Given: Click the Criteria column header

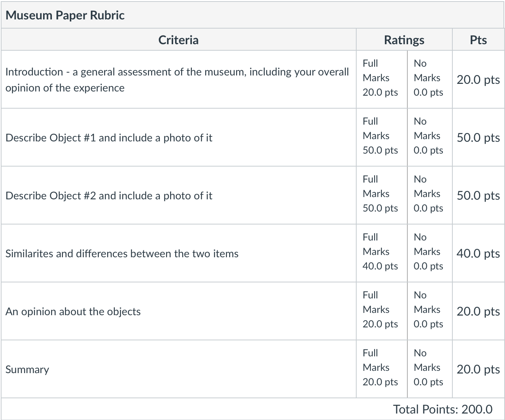Looking at the screenshot, I should (x=178, y=40).
